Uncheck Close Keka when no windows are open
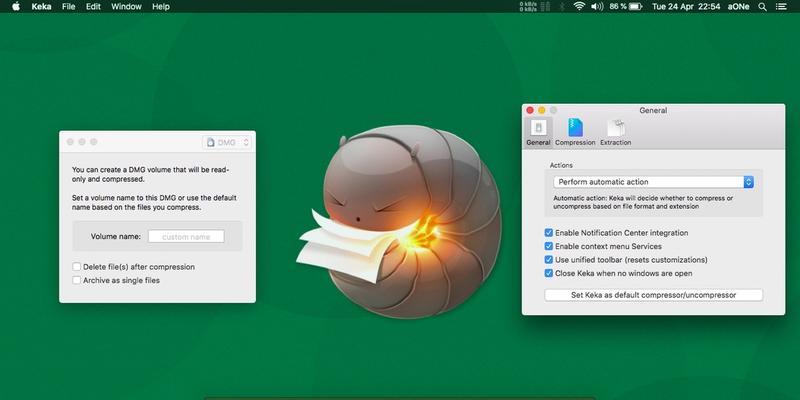 (x=549, y=273)
